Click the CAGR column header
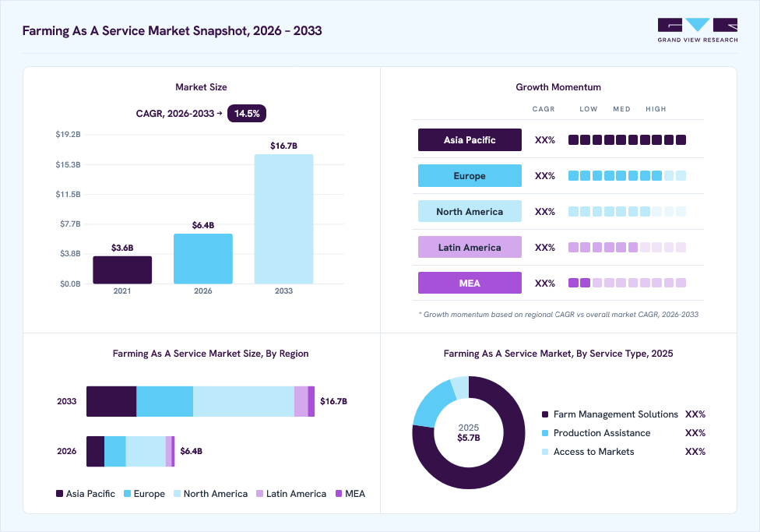Screen dimensions: 760x532 pos(544,109)
